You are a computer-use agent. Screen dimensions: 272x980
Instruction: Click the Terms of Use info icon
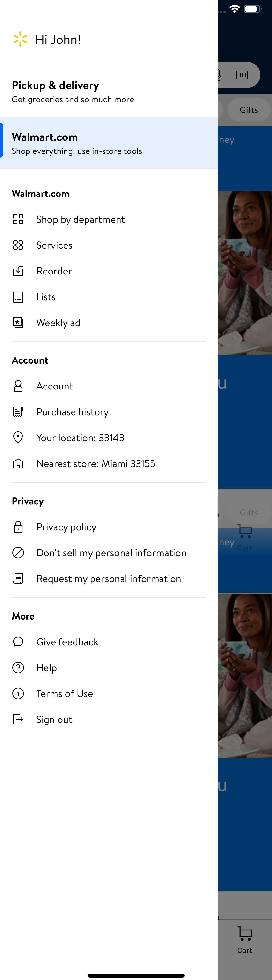(x=18, y=693)
